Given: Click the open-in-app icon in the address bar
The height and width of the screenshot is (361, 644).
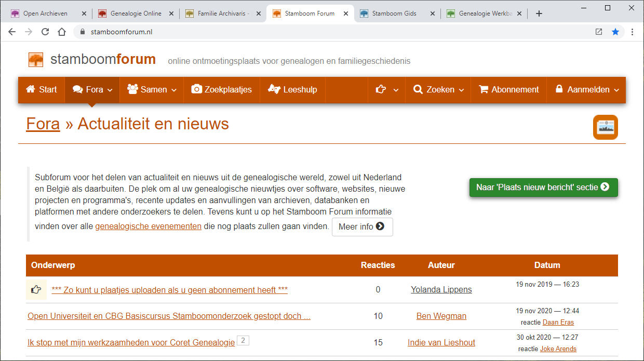Looking at the screenshot, I should [599, 32].
